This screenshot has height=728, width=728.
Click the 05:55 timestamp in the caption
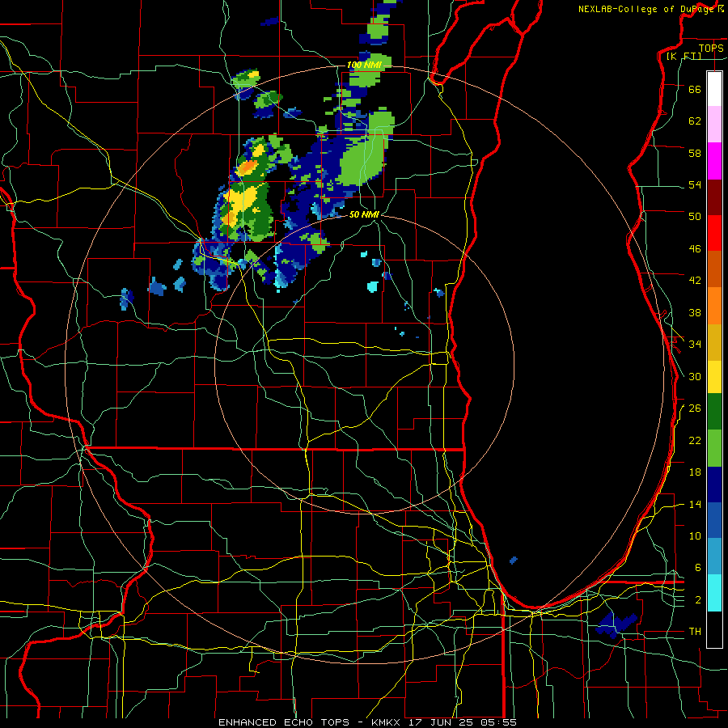click(498, 722)
